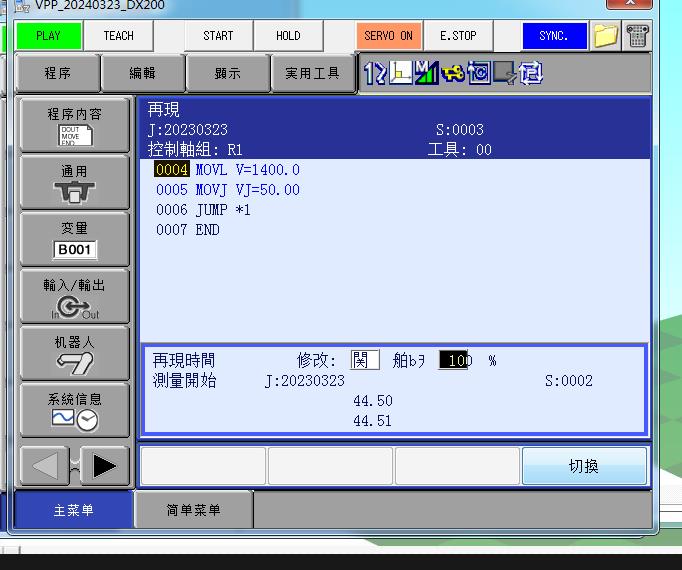Select program line 0005 MOVJ VJ=50.00
Image resolution: width=682 pixels, height=570 pixels.
(228, 190)
